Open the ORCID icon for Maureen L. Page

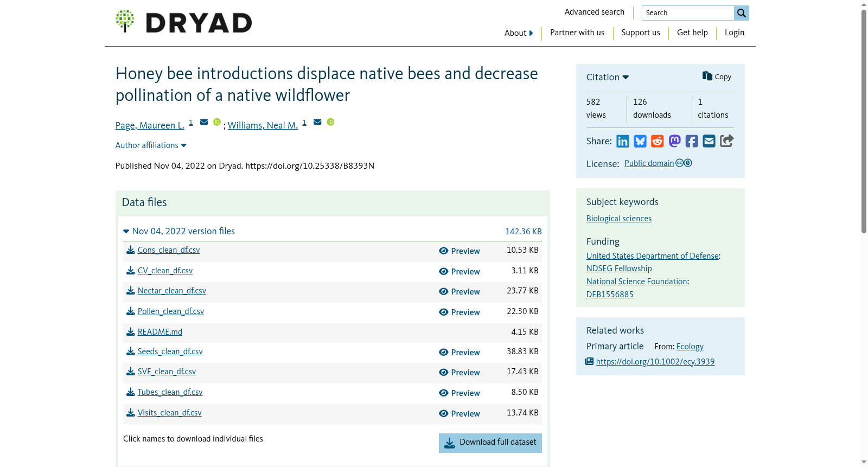click(217, 122)
